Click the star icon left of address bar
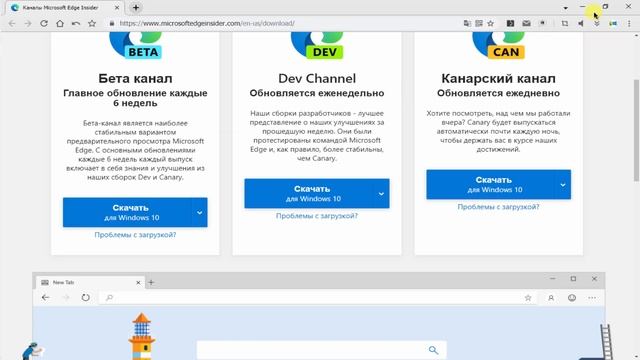Image resolution: width=640 pixels, height=360 pixels. 92,24
